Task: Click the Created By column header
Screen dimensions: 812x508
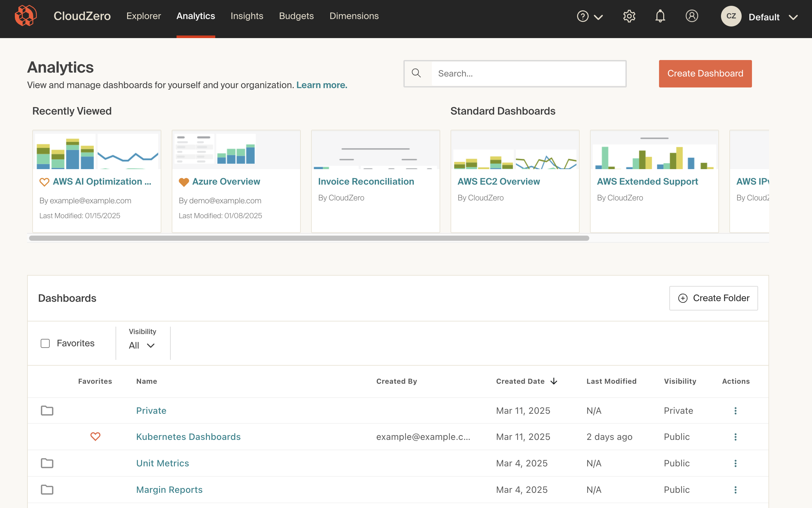Action: tap(396, 381)
